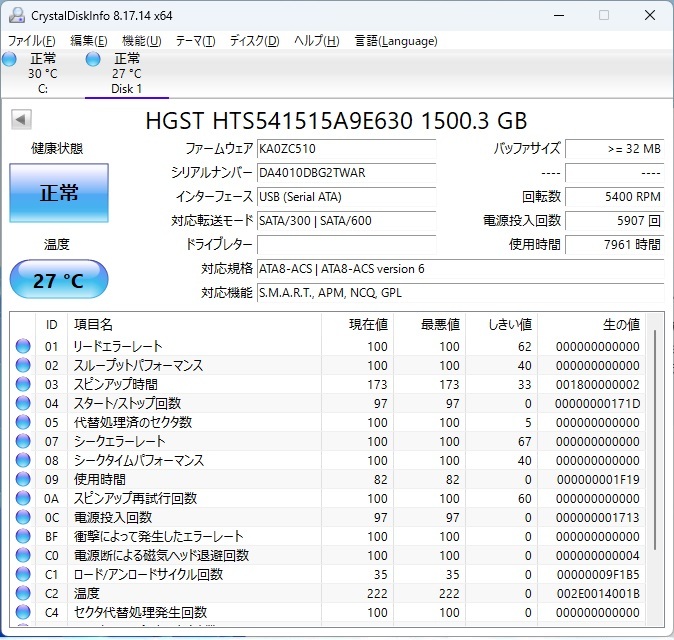The height and width of the screenshot is (640, 674).
Task: Click the buffer size field >= 32 MB
Action: tap(615, 149)
